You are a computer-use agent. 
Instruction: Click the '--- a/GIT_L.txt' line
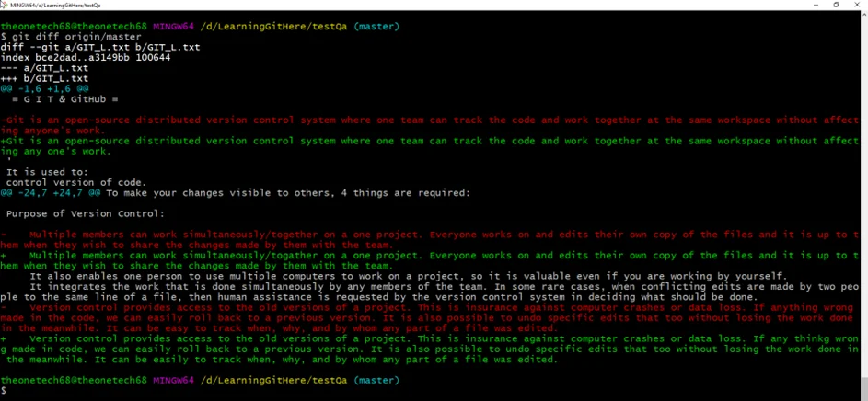44,68
